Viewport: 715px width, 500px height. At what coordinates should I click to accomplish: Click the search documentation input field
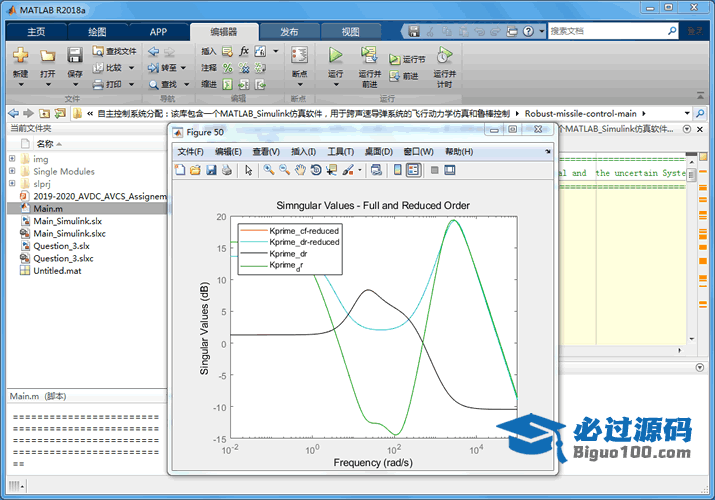point(608,31)
